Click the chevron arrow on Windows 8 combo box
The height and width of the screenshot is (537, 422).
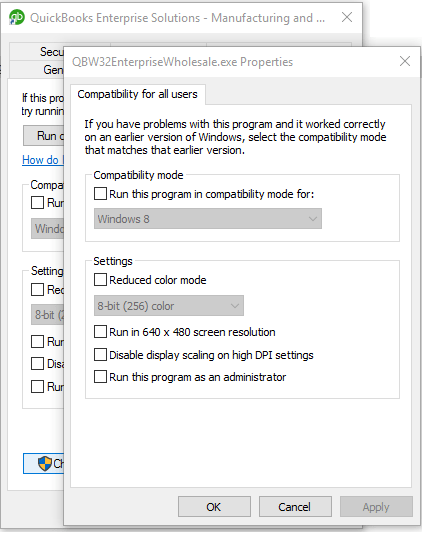point(312,218)
